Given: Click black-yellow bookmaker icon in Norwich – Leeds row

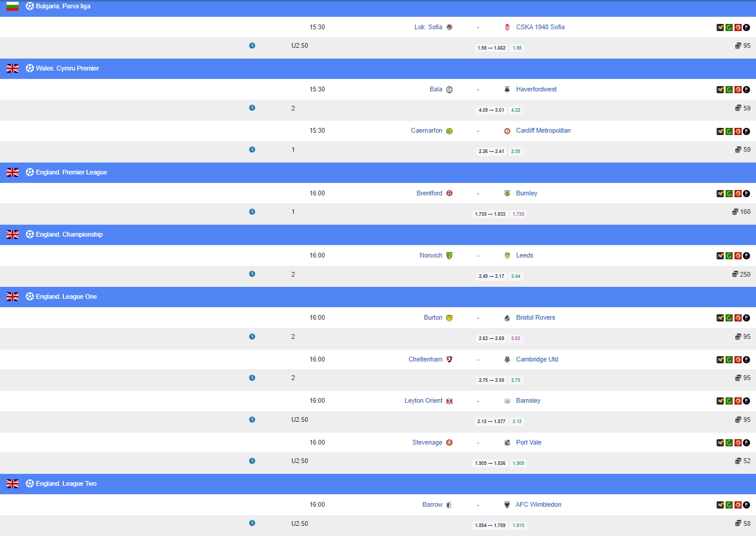Looking at the screenshot, I should click(x=720, y=256).
